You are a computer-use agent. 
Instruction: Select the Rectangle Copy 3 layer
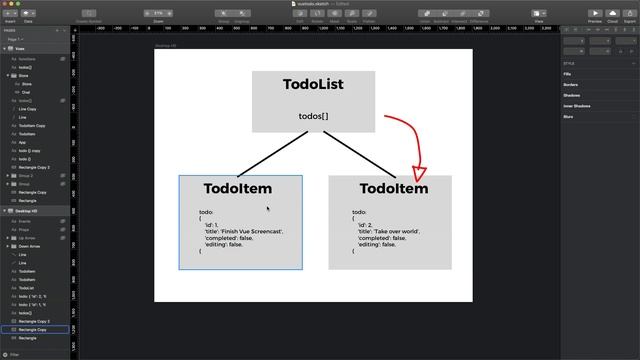point(34,321)
